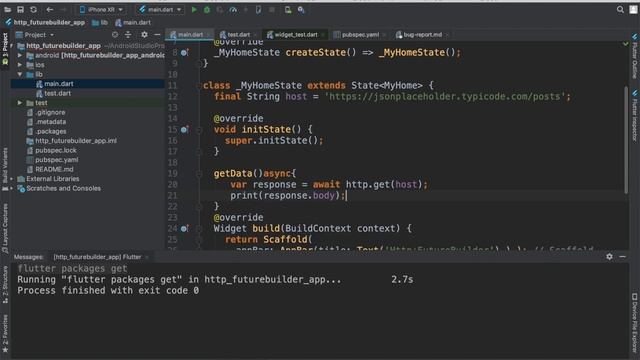Click the green Debug bug icon
Image resolution: width=640 pixels, height=360 pixels.
click(x=207, y=9)
